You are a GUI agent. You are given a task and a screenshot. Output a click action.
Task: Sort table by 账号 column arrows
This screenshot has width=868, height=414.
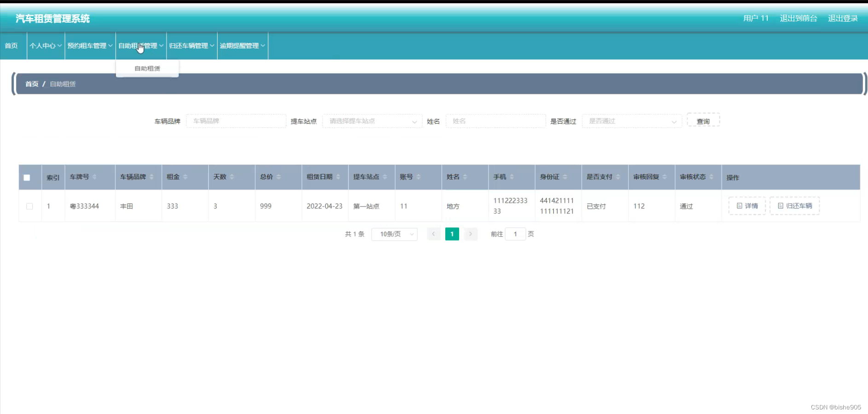418,177
